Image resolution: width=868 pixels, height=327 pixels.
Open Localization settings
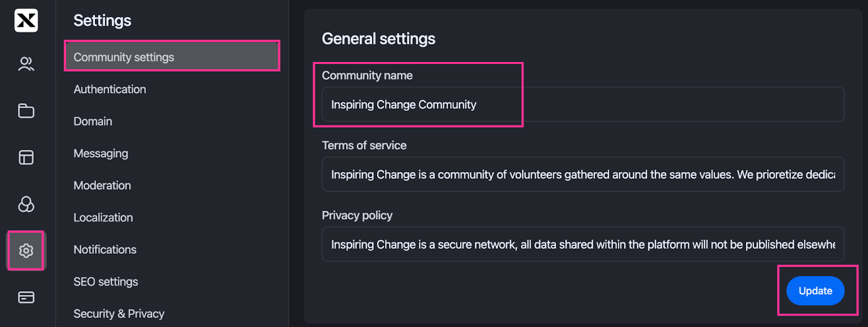pos(103,217)
